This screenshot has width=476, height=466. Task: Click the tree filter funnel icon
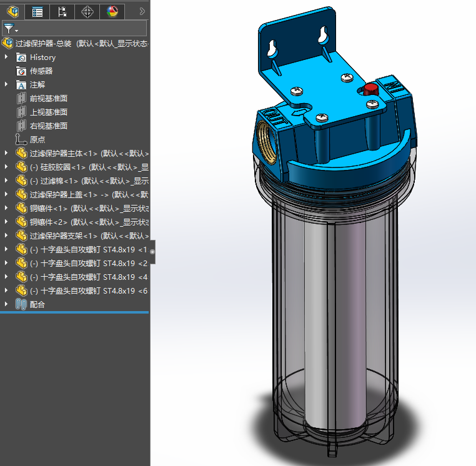(9, 29)
